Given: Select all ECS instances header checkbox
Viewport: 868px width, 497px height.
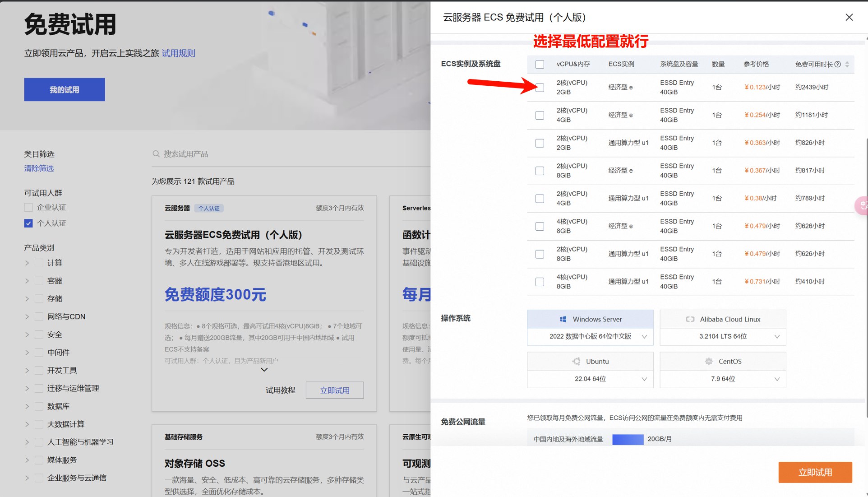Looking at the screenshot, I should tap(540, 64).
